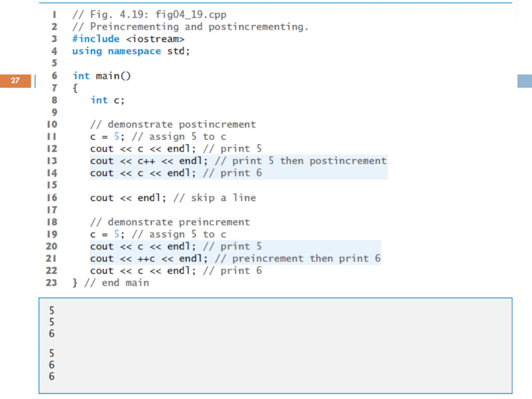532x399 pixels.
Task: Click the highlighted 'c++' postincrement line
Action: point(238,161)
